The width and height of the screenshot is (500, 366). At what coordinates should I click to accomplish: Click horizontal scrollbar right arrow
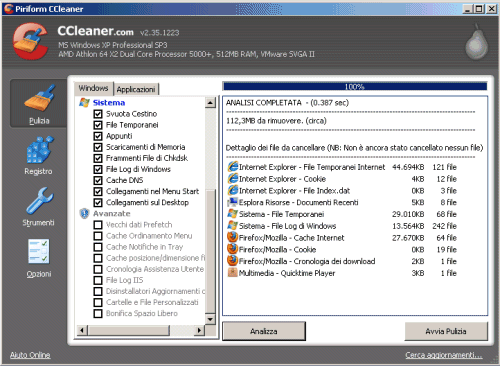[199, 330]
